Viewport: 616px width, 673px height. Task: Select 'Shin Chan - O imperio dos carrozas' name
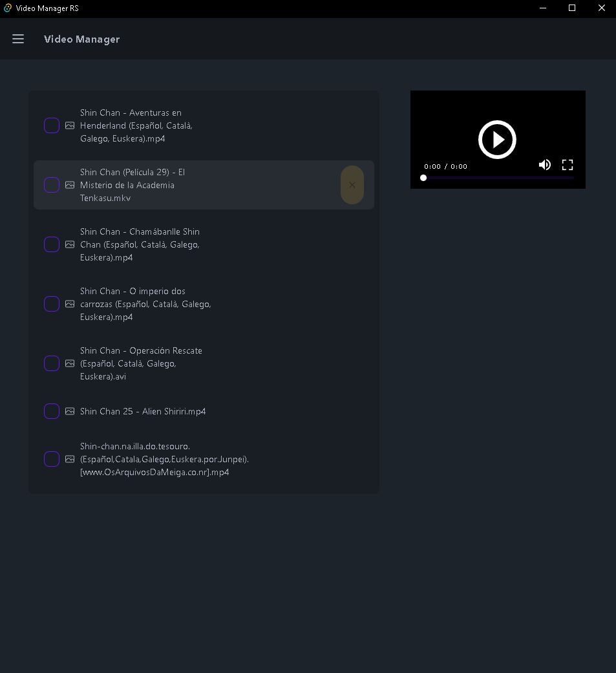(145, 304)
